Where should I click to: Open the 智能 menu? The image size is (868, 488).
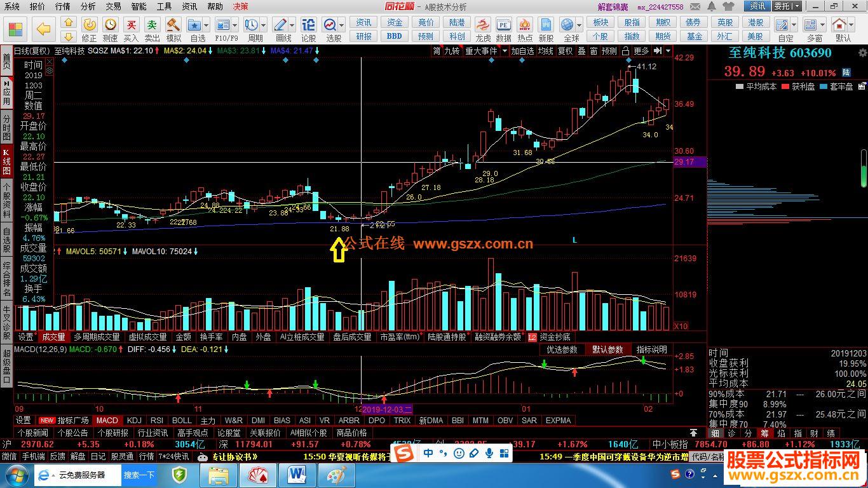(139, 6)
